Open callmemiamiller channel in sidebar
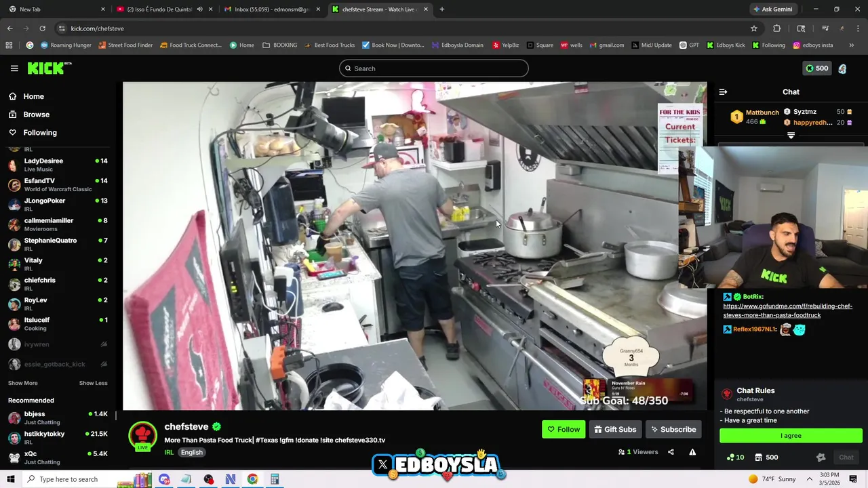Screen dimensions: 868x488 [58, 224]
